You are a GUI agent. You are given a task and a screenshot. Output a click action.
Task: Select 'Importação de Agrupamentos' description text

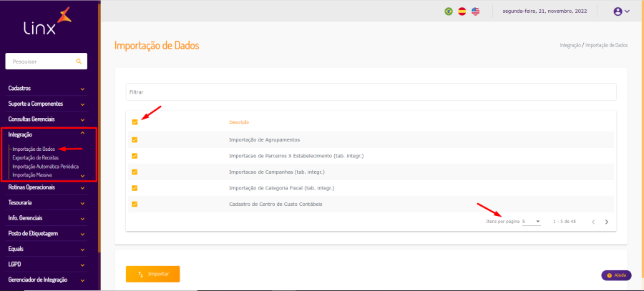coord(264,140)
